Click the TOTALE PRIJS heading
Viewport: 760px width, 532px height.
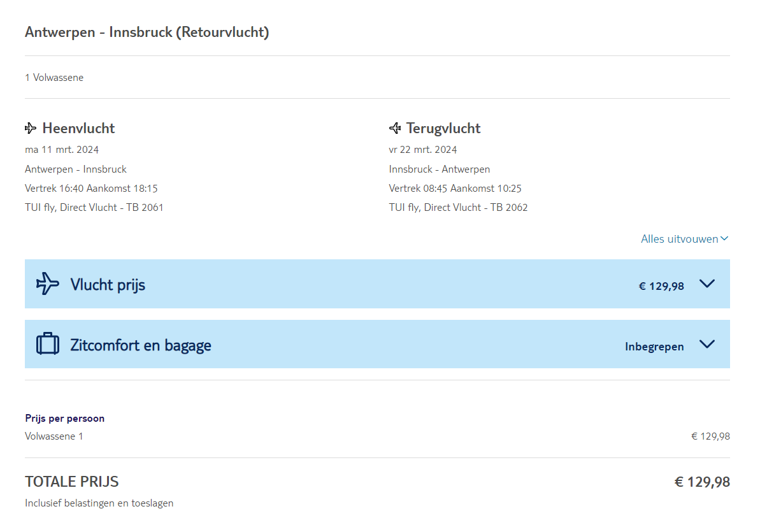[x=72, y=482]
